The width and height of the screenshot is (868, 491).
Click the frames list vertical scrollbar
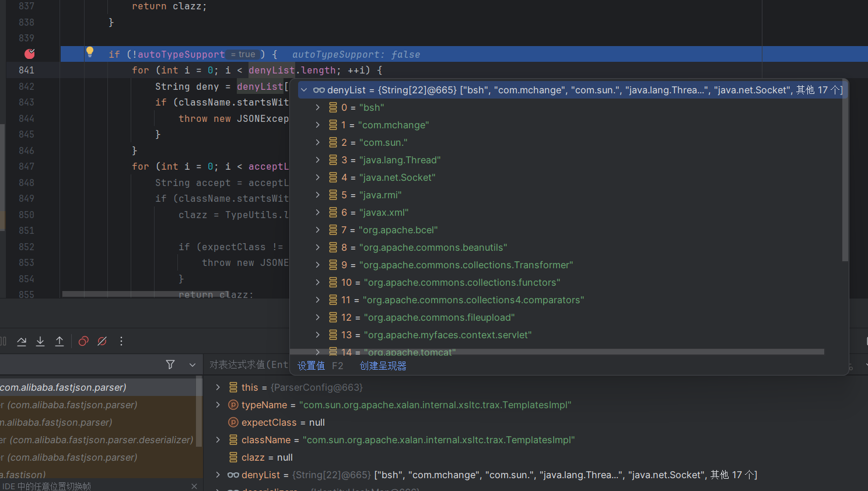click(199, 411)
